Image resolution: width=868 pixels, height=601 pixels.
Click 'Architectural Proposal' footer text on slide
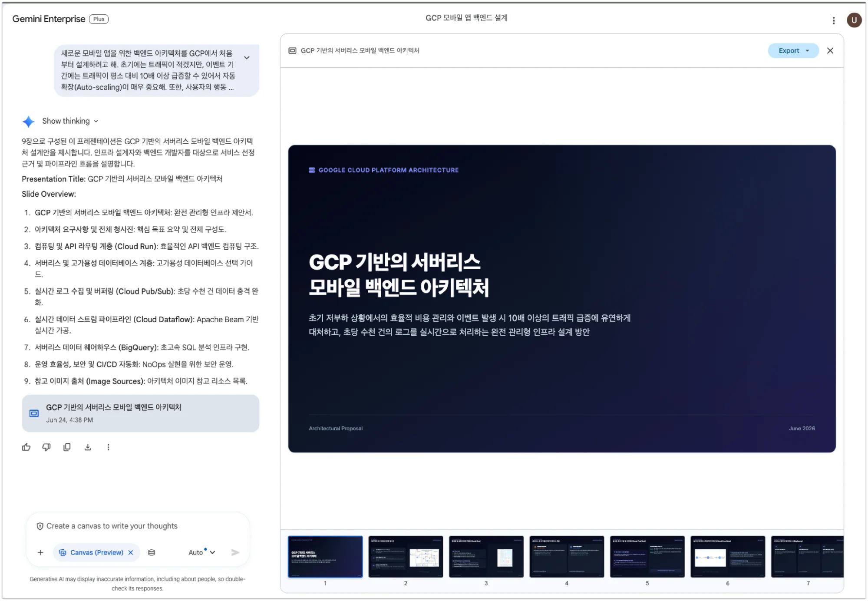(x=336, y=429)
